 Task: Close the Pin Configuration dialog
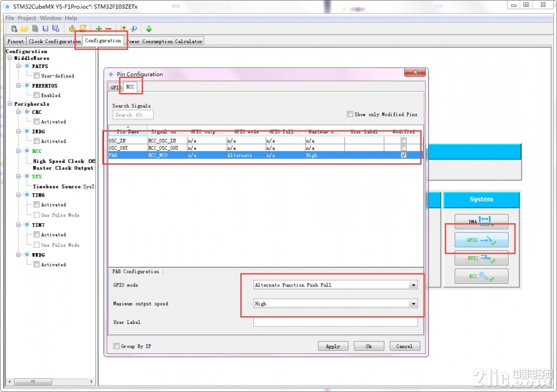coord(415,72)
